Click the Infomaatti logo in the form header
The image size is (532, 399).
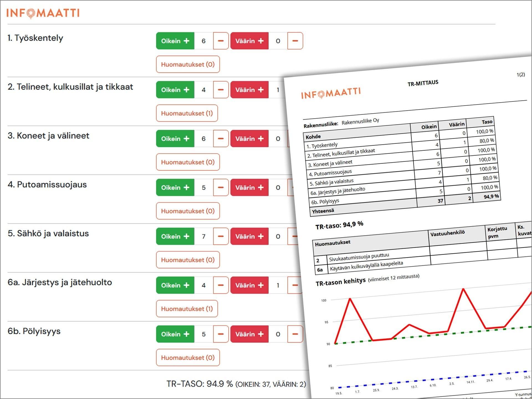tap(43, 13)
